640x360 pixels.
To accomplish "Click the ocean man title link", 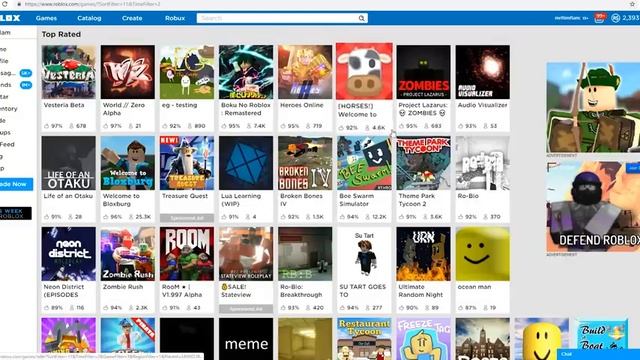I will (x=474, y=287).
